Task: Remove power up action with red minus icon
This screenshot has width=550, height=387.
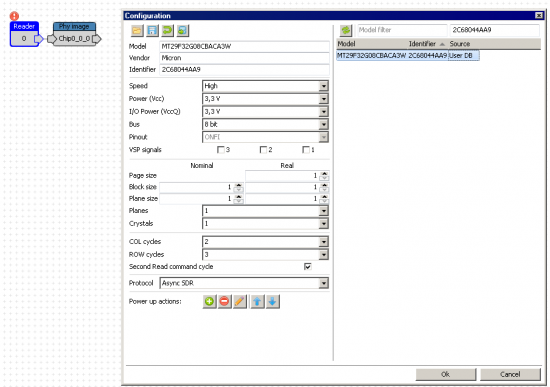Action: pos(224,301)
